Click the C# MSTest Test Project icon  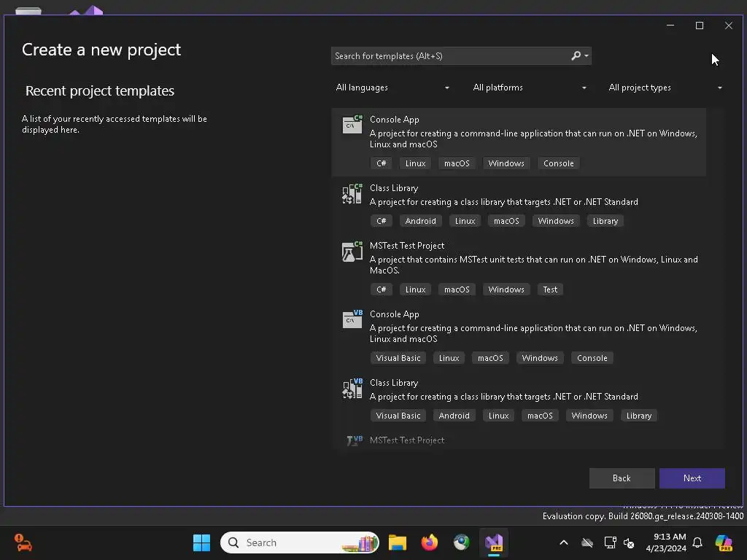[352, 251]
